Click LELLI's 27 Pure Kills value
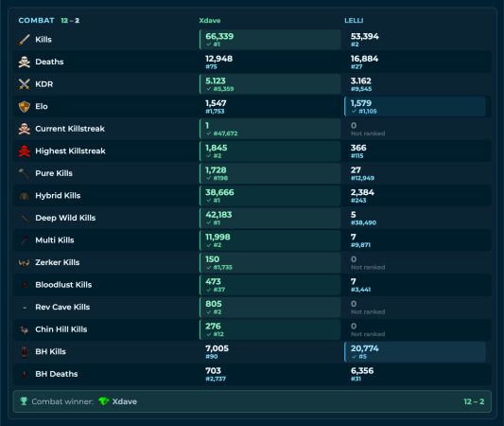The image size is (504, 426). [x=356, y=170]
